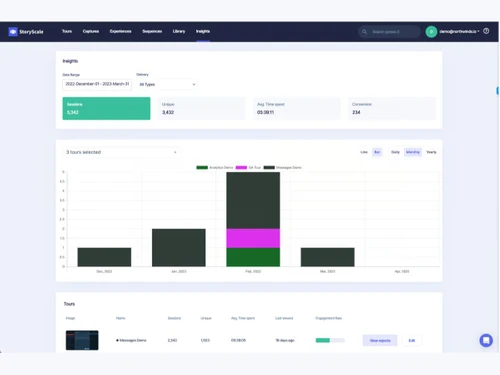Toggle Messages Demo legend swatch

[x=269, y=167]
